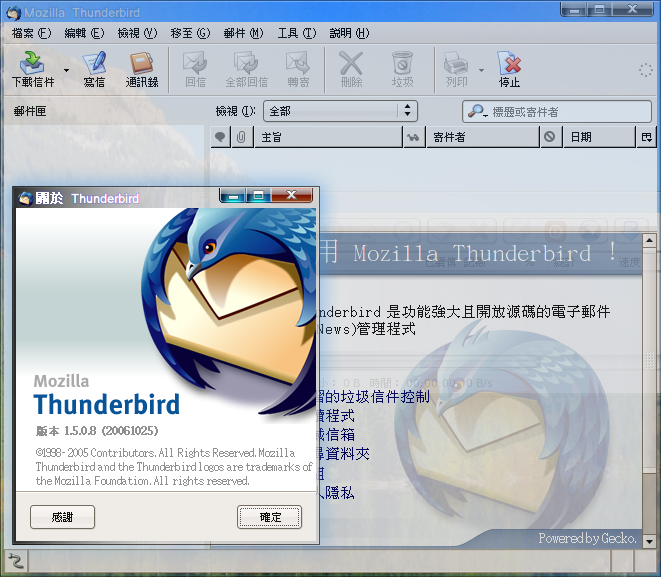Toggle the thread column header in message list

[220, 137]
